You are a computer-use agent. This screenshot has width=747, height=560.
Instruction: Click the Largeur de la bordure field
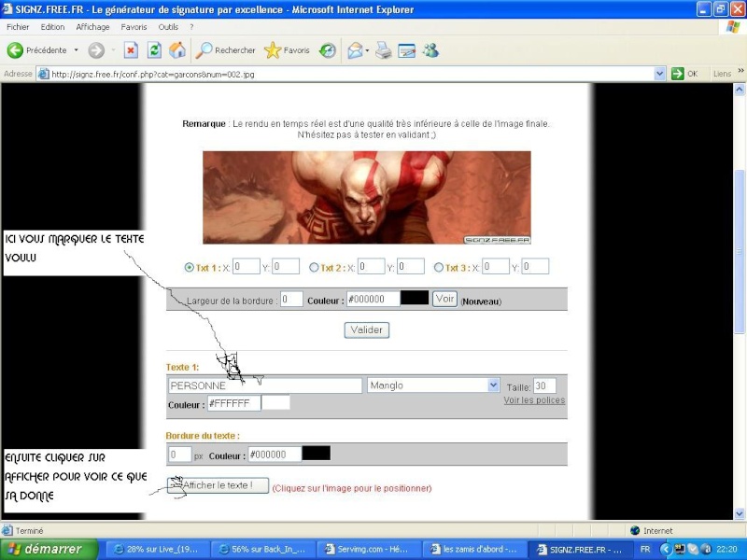coord(291,299)
